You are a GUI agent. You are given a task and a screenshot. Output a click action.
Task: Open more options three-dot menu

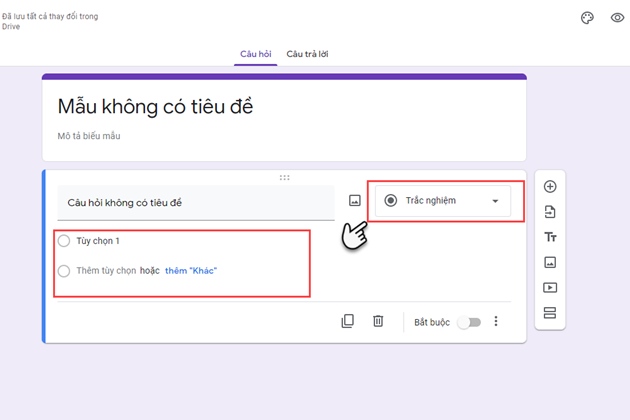tap(496, 321)
